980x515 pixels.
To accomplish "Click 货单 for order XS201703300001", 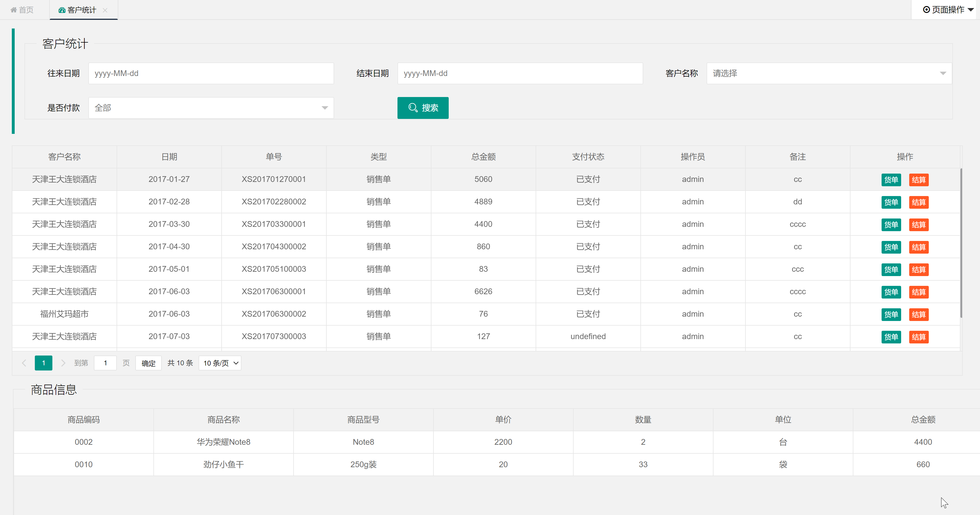I will pyautogui.click(x=891, y=225).
